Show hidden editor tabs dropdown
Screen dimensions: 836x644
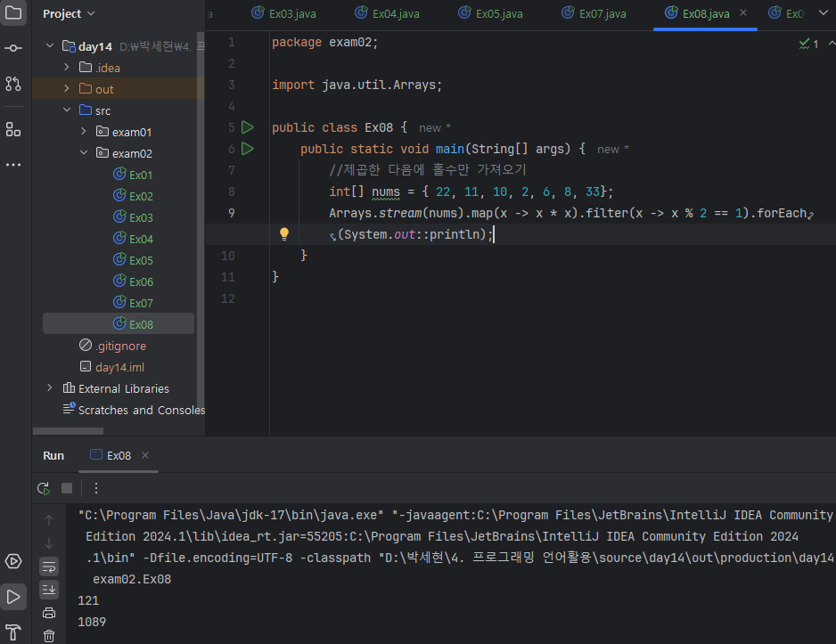pyautogui.click(x=824, y=12)
